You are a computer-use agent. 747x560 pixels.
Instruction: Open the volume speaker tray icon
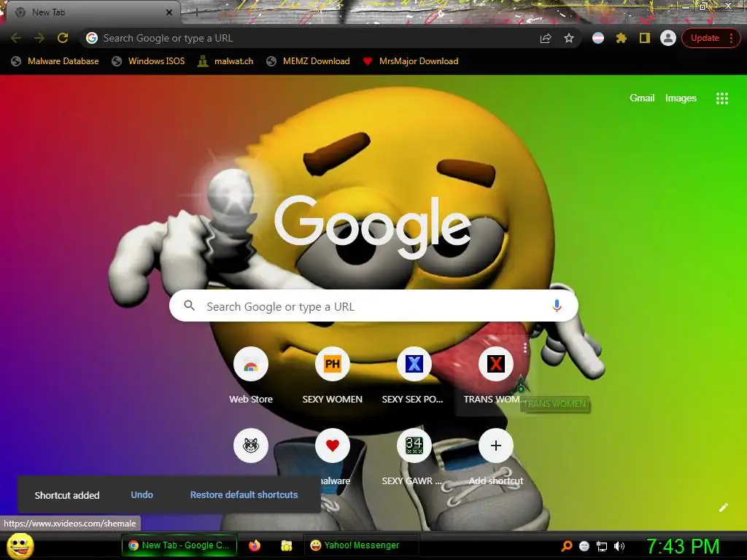tap(619, 546)
